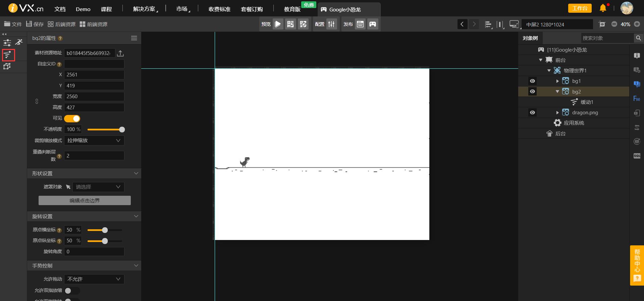Open the 允许拖动 dropdown
The width and height of the screenshot is (644, 301).
point(94,279)
